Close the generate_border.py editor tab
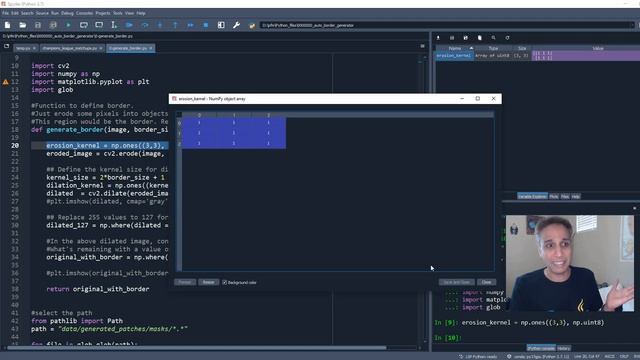The height and width of the screenshot is (360, 640). pyautogui.click(x=151, y=48)
